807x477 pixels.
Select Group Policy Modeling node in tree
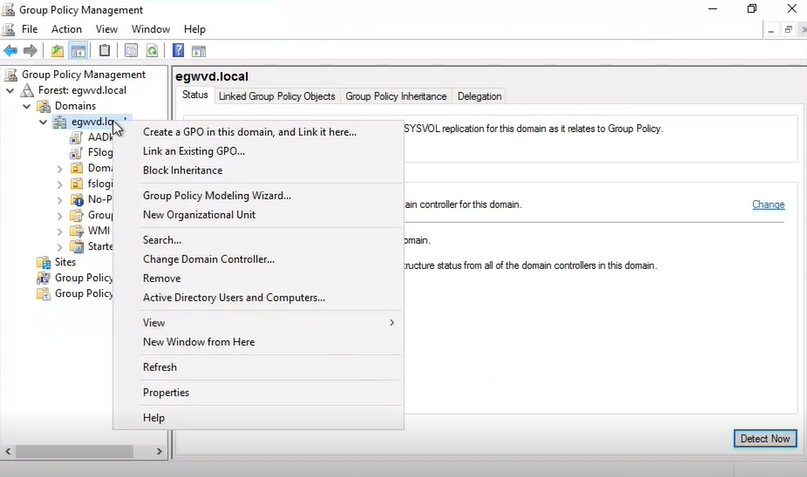(75, 278)
